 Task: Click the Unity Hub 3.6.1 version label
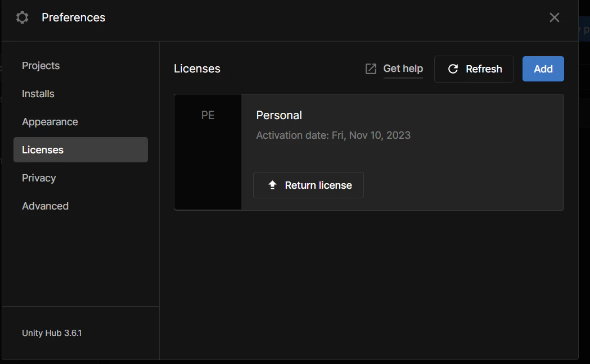pyautogui.click(x=52, y=333)
